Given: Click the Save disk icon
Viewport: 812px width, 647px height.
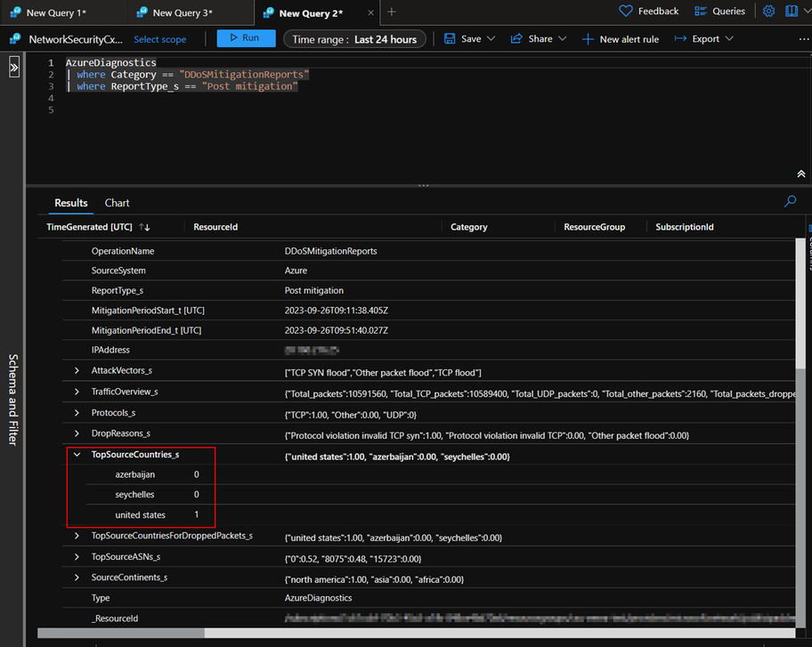Looking at the screenshot, I should click(450, 39).
